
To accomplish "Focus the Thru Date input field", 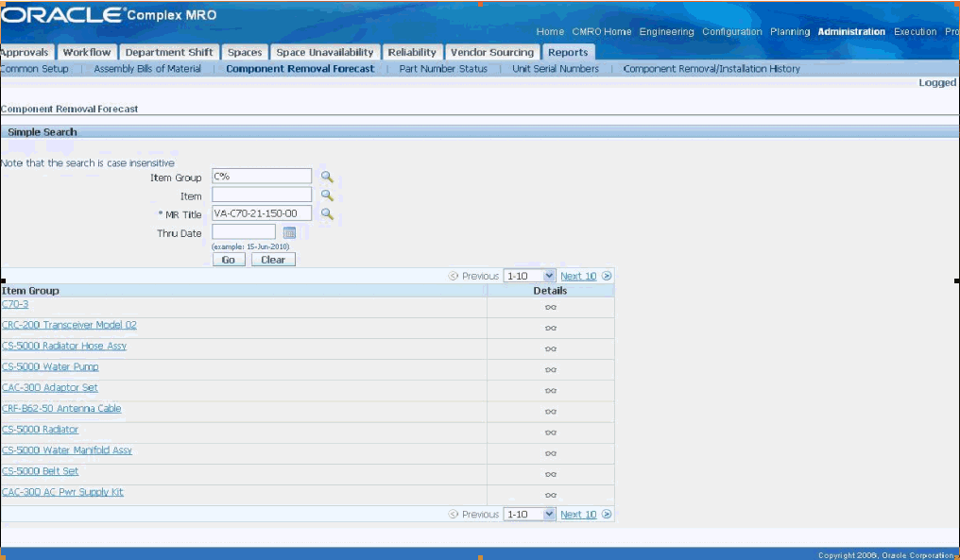I will coord(244,232).
